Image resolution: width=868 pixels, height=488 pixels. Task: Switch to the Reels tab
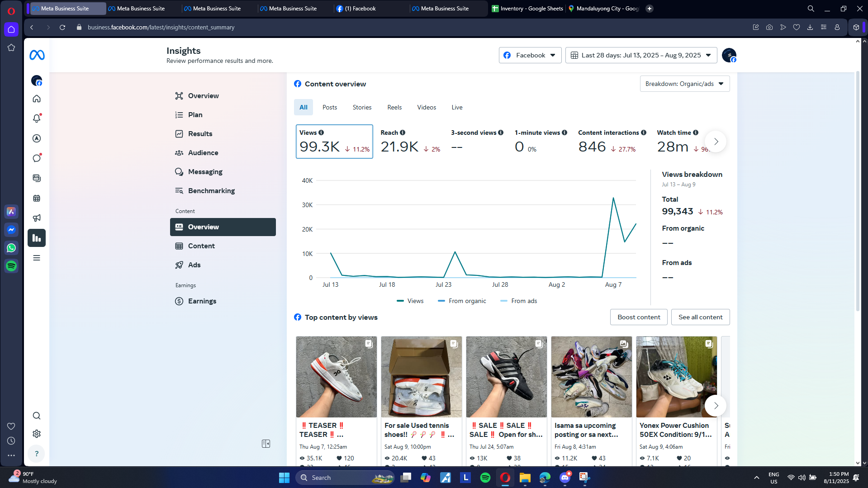[x=394, y=107]
